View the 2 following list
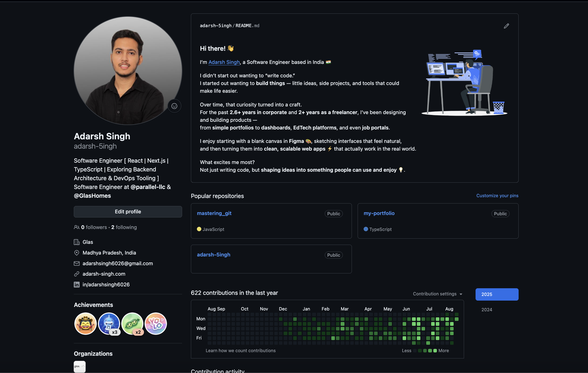588x373 pixels. (x=124, y=227)
